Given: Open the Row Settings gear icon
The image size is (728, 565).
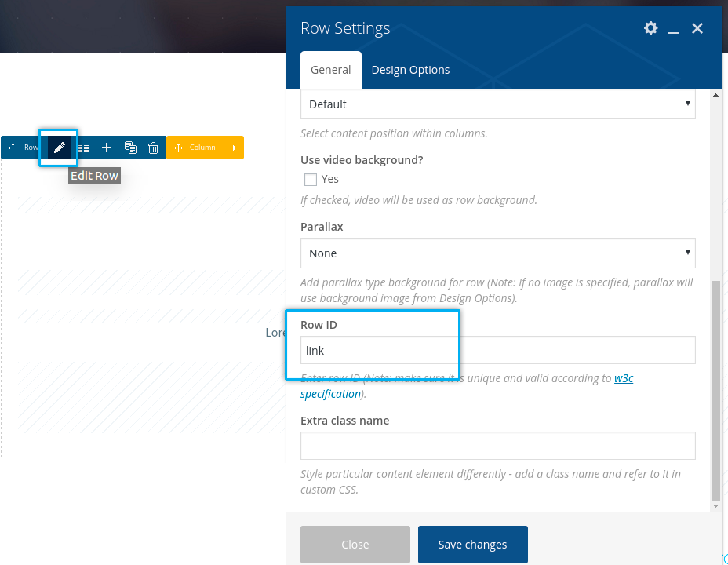Looking at the screenshot, I should [650, 28].
